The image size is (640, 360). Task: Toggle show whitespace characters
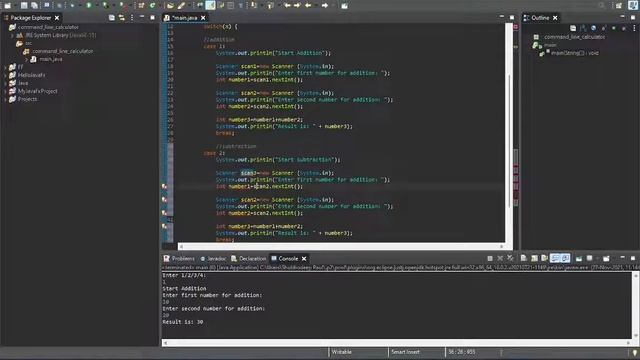pos(241,6)
